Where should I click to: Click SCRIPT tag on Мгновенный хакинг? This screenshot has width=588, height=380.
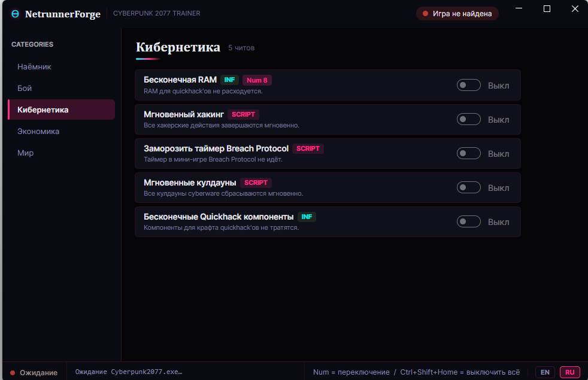[243, 114]
